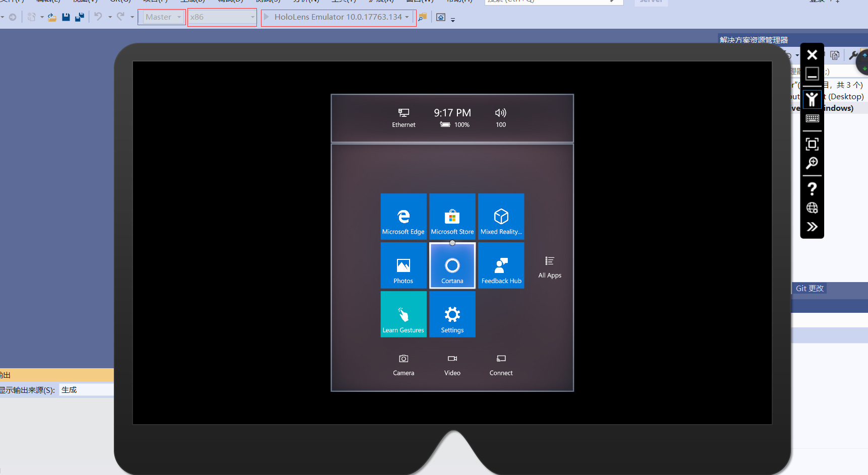868x475 pixels.
Task: Open the Photos tile
Action: pyautogui.click(x=403, y=265)
